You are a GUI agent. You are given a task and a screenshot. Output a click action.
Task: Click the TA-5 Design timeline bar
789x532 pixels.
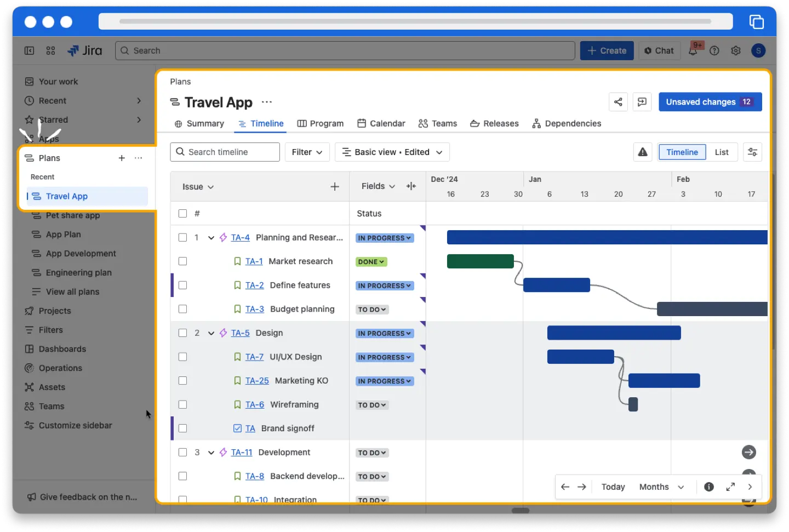pos(614,333)
